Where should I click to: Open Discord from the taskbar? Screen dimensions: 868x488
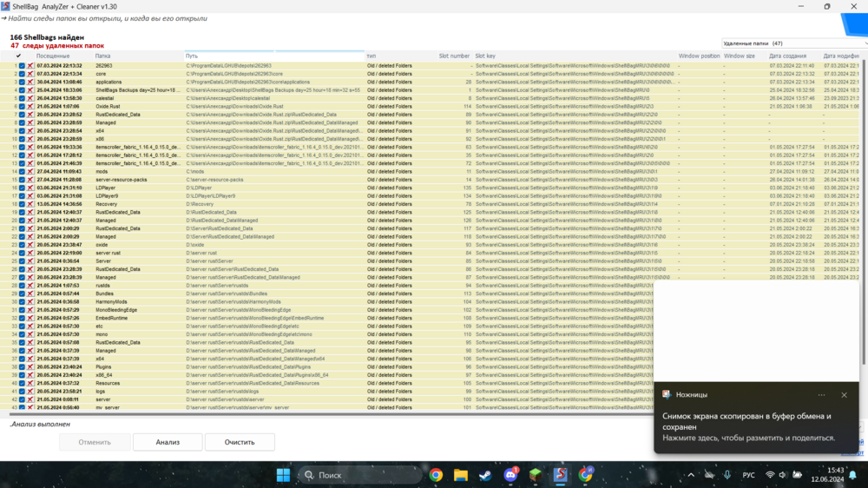510,475
